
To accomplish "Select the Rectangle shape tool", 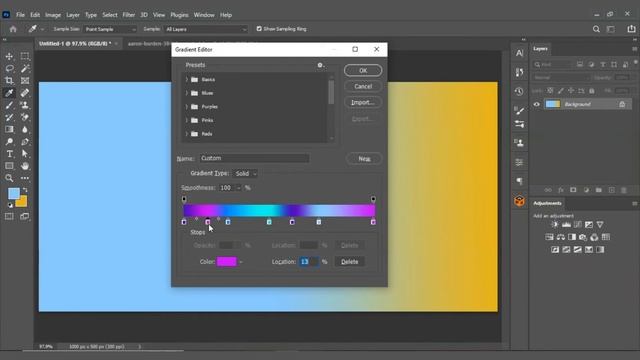I will coord(9,166).
